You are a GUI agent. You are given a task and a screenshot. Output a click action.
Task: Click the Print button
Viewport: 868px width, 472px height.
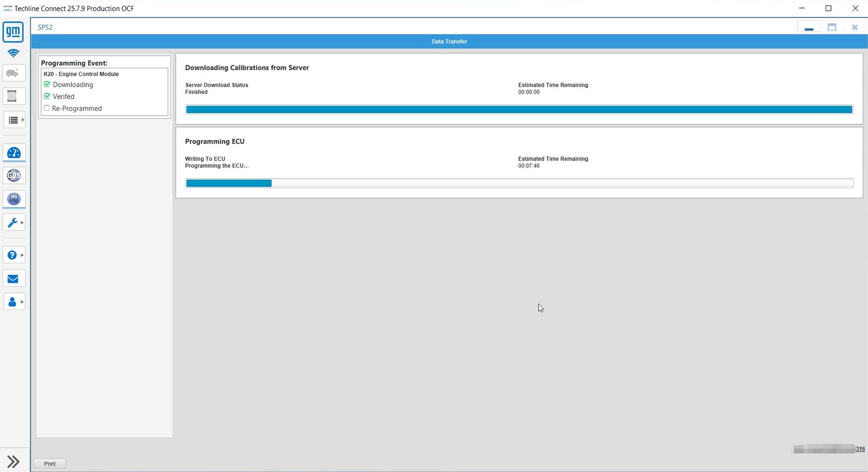pyautogui.click(x=50, y=464)
